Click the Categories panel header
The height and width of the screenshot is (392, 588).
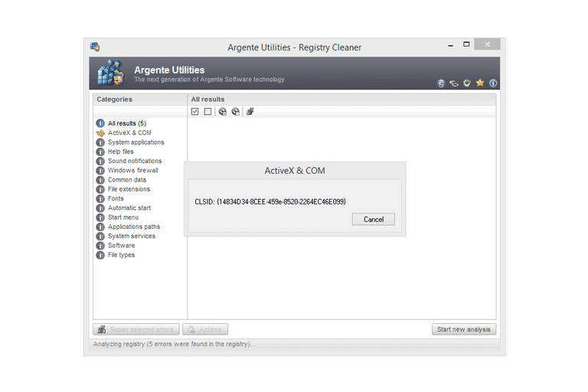[x=140, y=100]
